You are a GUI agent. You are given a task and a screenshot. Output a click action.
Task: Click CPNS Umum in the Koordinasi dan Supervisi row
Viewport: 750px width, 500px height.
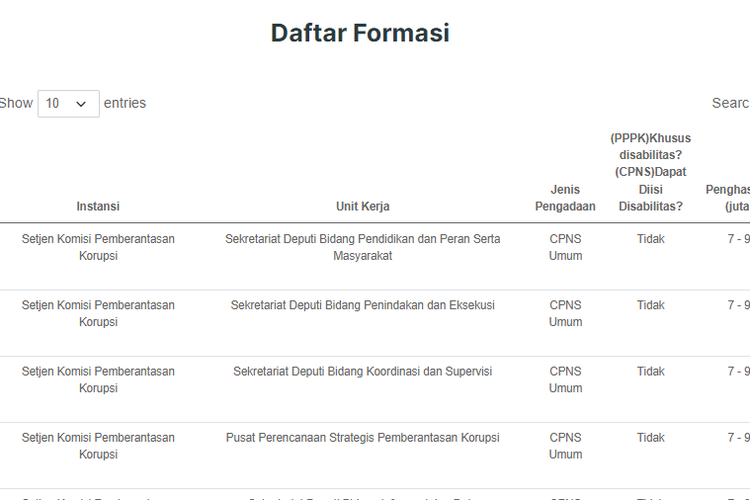tap(565, 379)
